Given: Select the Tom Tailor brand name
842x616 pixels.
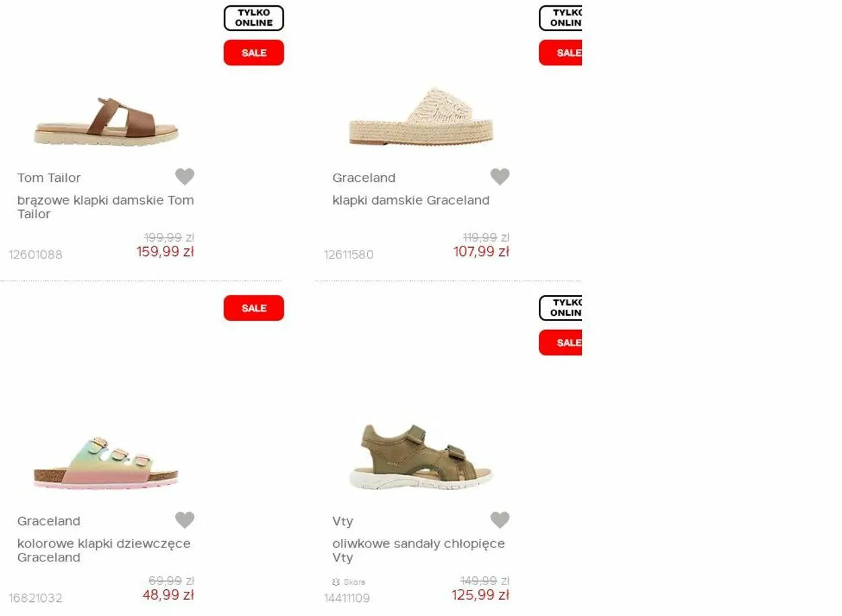Looking at the screenshot, I should 49,178.
